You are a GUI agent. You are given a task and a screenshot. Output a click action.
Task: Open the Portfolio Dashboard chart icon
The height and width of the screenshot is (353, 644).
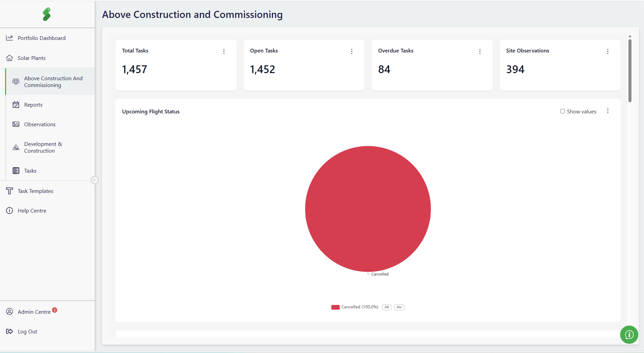click(9, 38)
